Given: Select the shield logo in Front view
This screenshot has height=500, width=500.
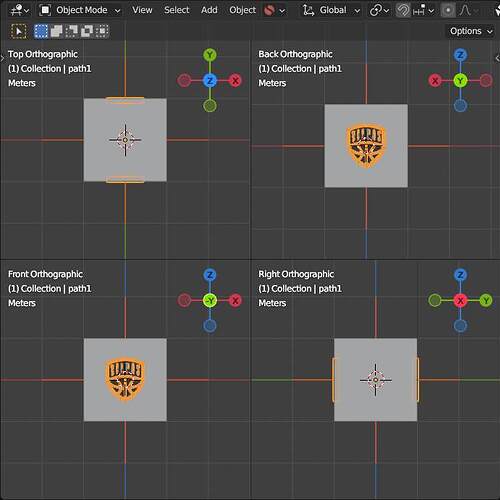Looking at the screenshot, I should click(125, 379).
